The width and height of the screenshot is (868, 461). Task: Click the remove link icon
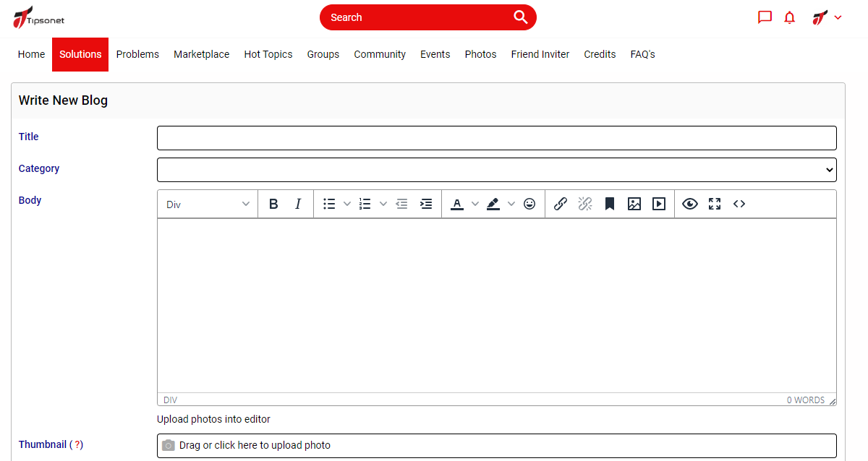(585, 204)
